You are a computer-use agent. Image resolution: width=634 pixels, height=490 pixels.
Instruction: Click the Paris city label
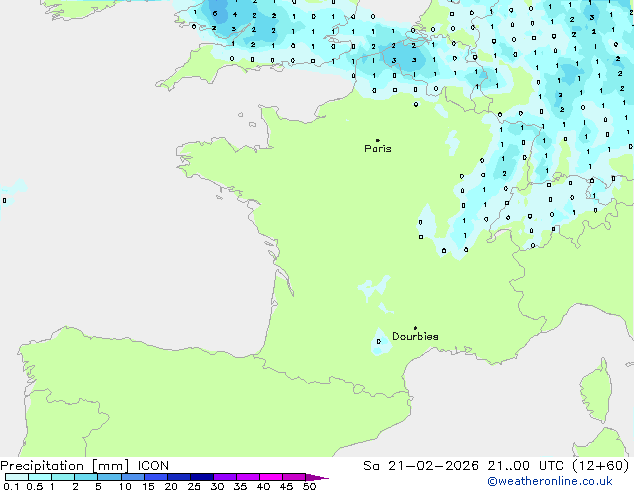pos(378,149)
